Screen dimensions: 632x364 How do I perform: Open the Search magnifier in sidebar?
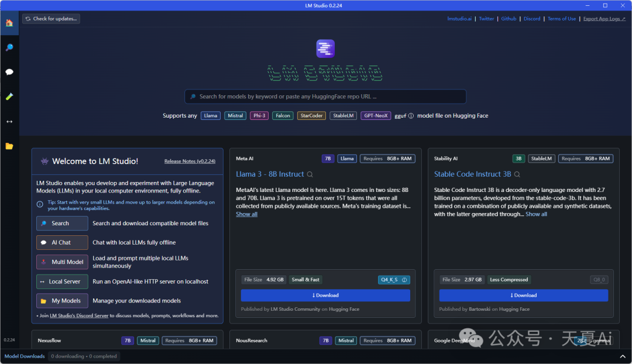coord(9,47)
